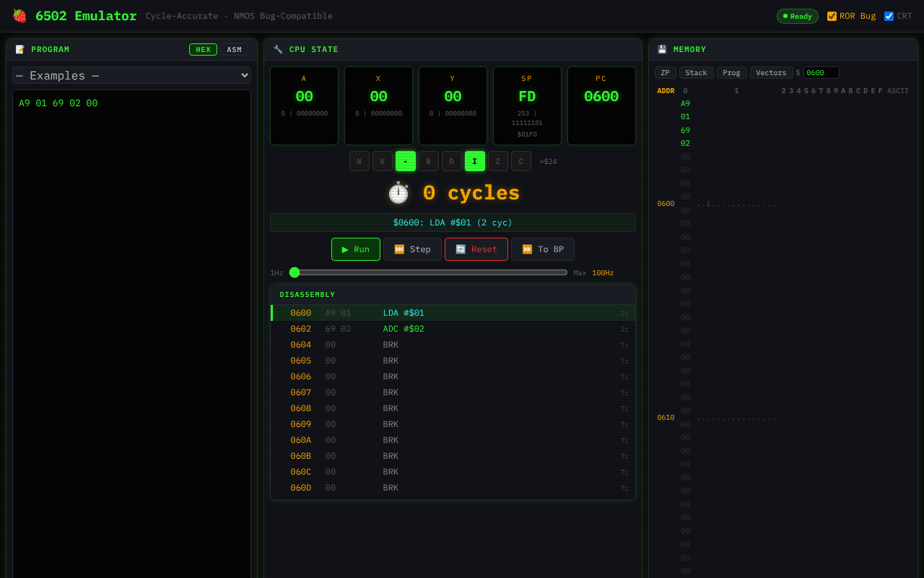The width and height of the screenshot is (924, 578).
Task: Select the PC register box
Action: pyautogui.click(x=601, y=105)
